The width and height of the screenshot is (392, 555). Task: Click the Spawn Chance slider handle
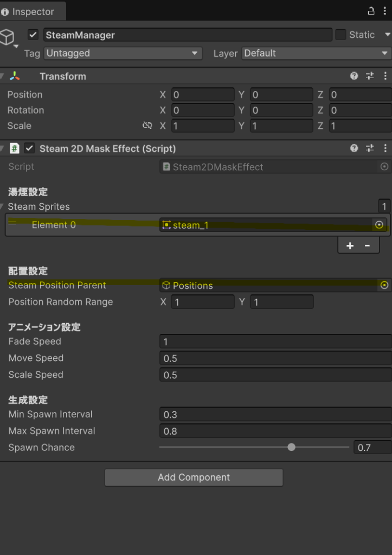(x=292, y=447)
